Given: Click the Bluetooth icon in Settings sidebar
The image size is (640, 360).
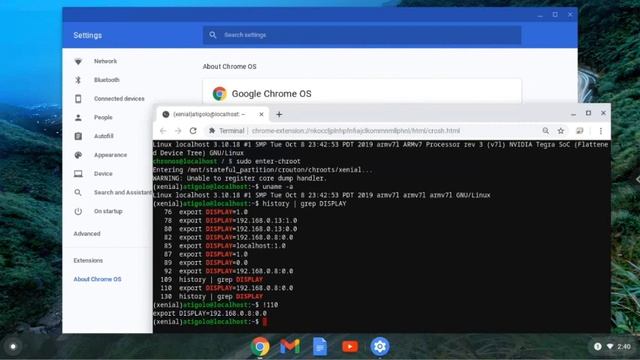Looking at the screenshot, I should (78, 80).
